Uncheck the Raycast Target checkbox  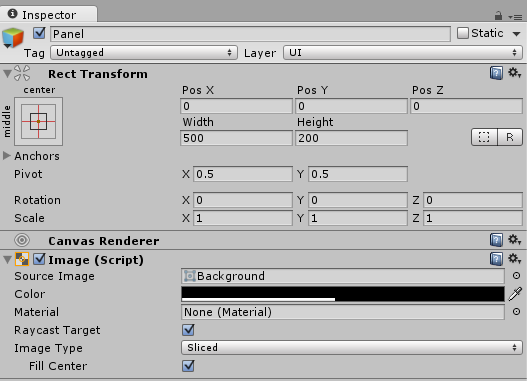point(188,330)
